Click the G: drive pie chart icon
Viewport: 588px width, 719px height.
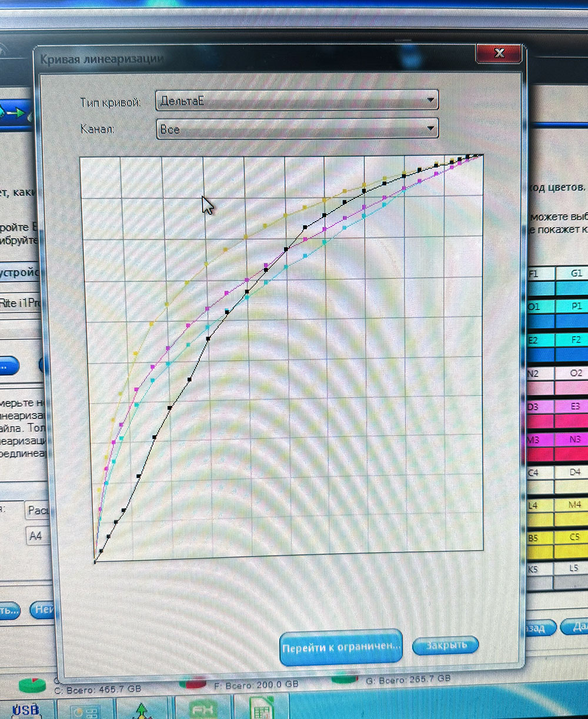345,678
